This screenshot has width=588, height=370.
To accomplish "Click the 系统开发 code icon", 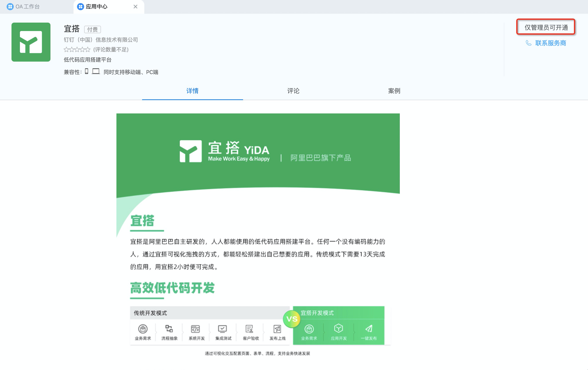I will pos(195,329).
